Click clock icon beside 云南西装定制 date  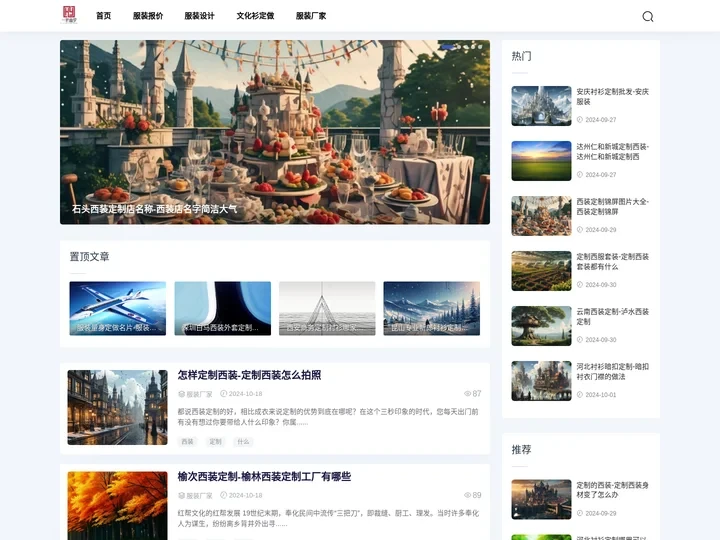coord(579,340)
